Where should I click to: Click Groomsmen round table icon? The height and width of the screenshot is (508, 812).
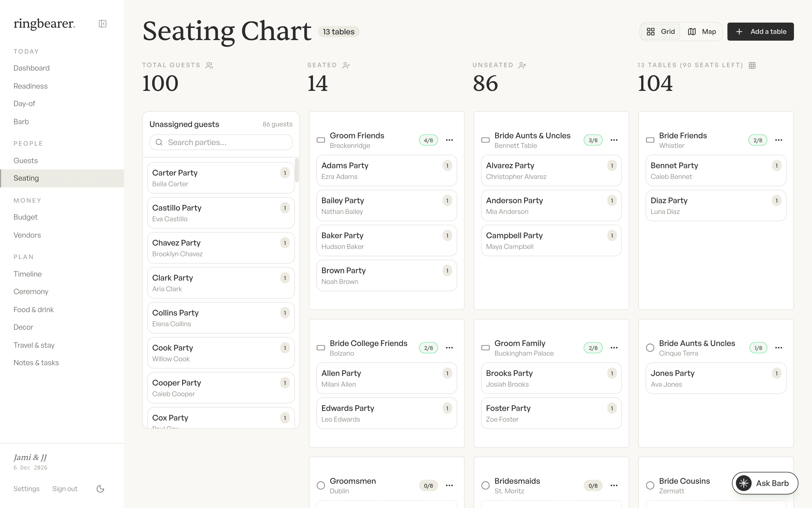tap(321, 485)
